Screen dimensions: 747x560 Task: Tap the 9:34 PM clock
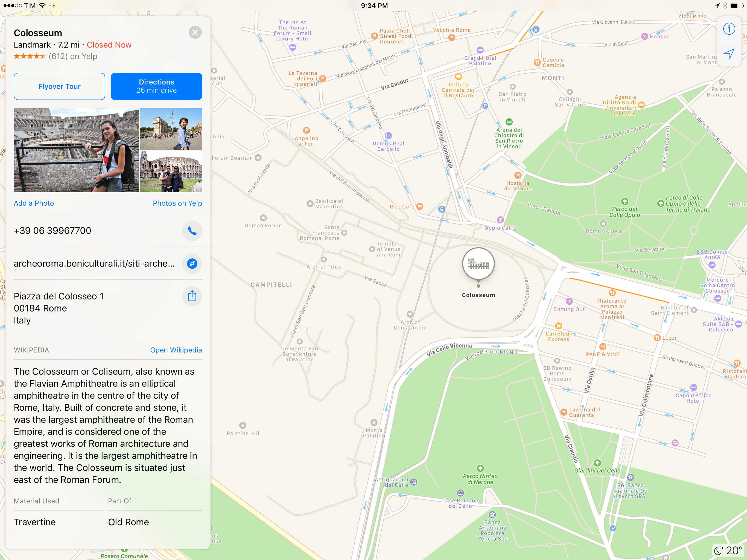(x=374, y=5)
